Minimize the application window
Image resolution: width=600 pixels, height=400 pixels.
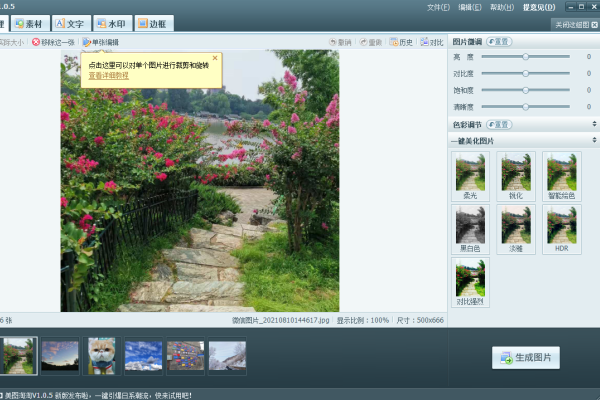click(x=571, y=7)
